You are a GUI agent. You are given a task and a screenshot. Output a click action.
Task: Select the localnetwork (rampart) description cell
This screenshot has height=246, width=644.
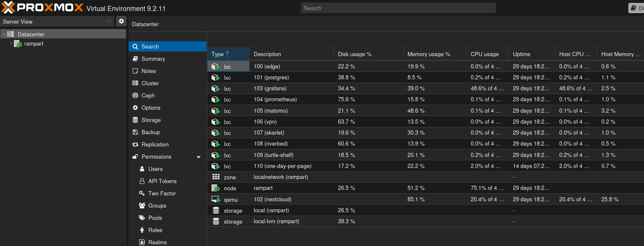[291, 177]
